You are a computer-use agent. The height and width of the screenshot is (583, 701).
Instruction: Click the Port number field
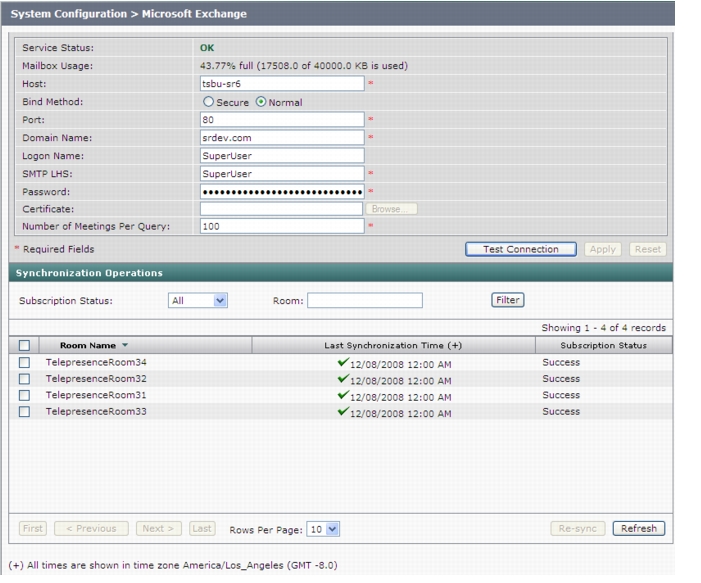[x=282, y=119]
